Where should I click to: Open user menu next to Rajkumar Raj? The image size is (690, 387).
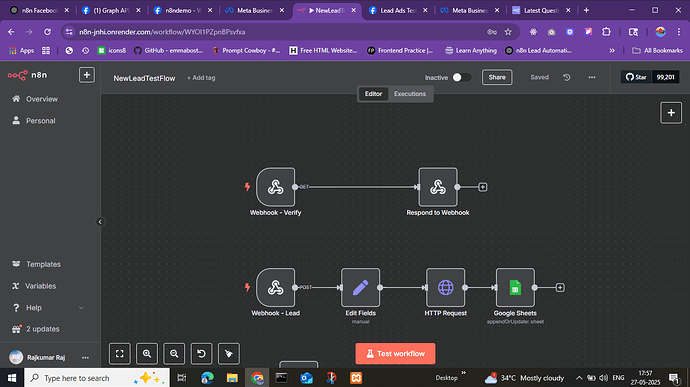(85, 358)
